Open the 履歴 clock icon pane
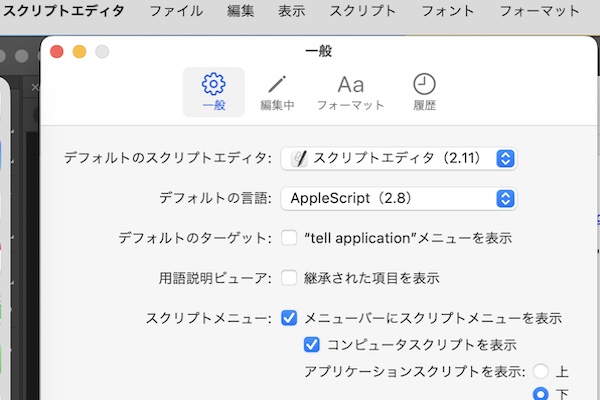This screenshot has width=600, height=400. click(424, 85)
